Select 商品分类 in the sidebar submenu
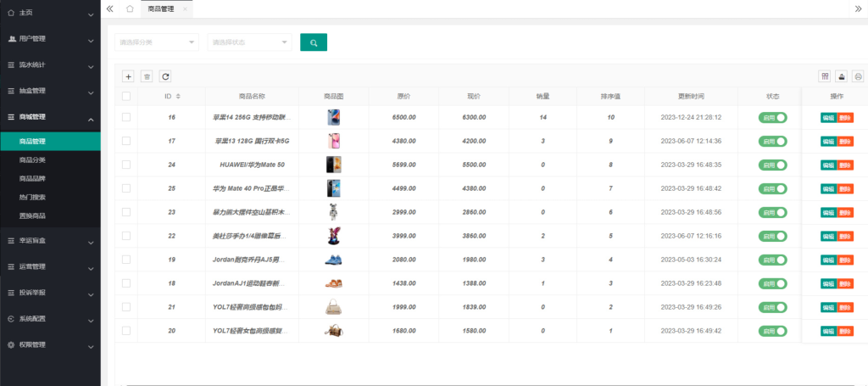The image size is (868, 386). pos(50,160)
